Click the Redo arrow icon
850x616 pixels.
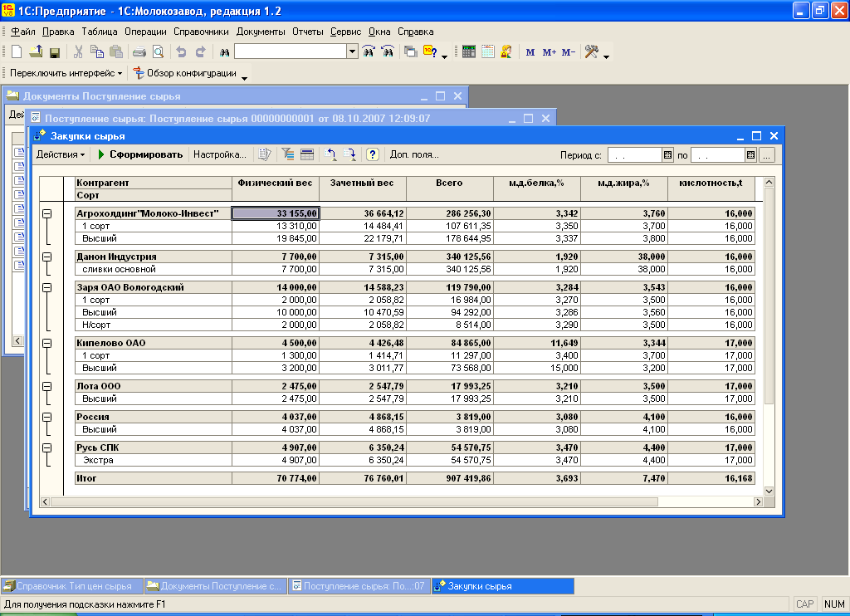coord(201,52)
